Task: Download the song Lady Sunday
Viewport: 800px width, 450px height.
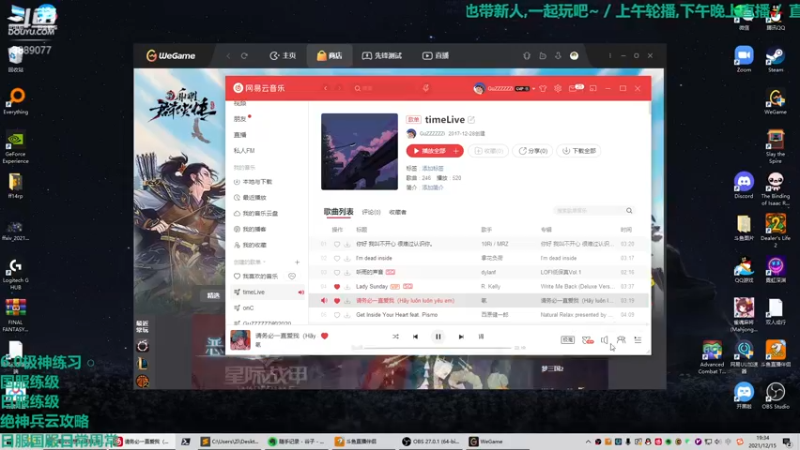Action: tap(347, 287)
